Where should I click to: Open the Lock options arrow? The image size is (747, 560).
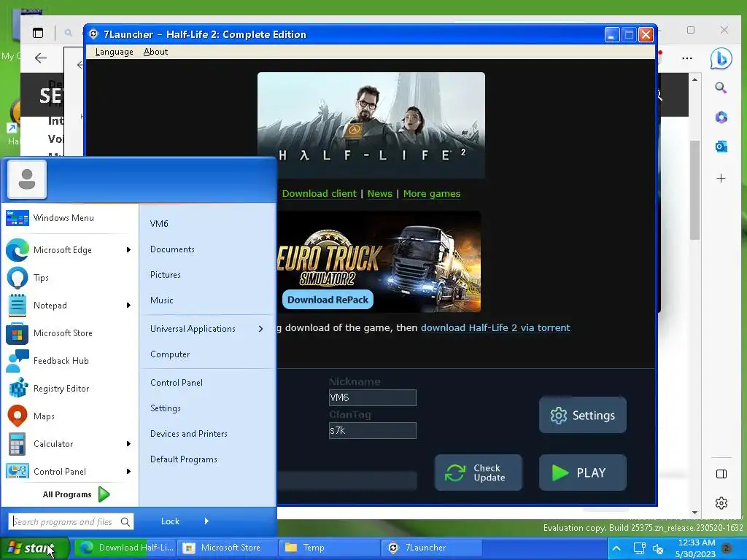tap(206, 521)
